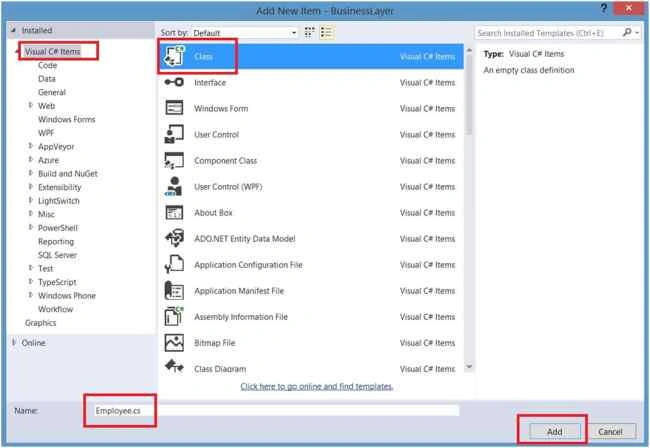
Task: Switch to medium icons list view
Action: pyautogui.click(x=327, y=32)
